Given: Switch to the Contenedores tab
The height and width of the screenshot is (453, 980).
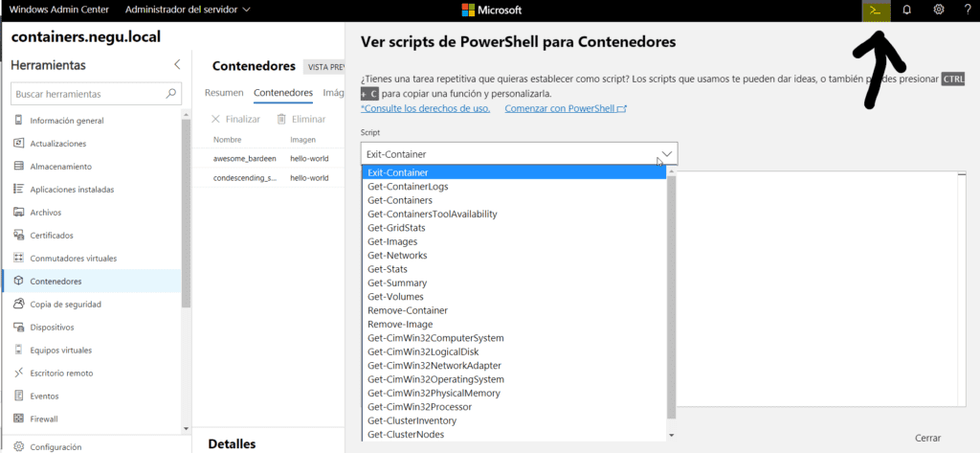Looking at the screenshot, I should point(283,93).
